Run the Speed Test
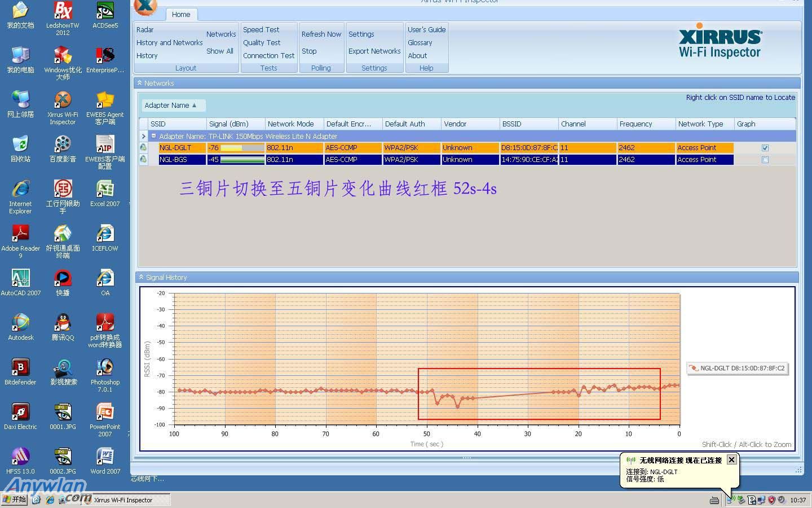The width and height of the screenshot is (812, 508). 261,29
